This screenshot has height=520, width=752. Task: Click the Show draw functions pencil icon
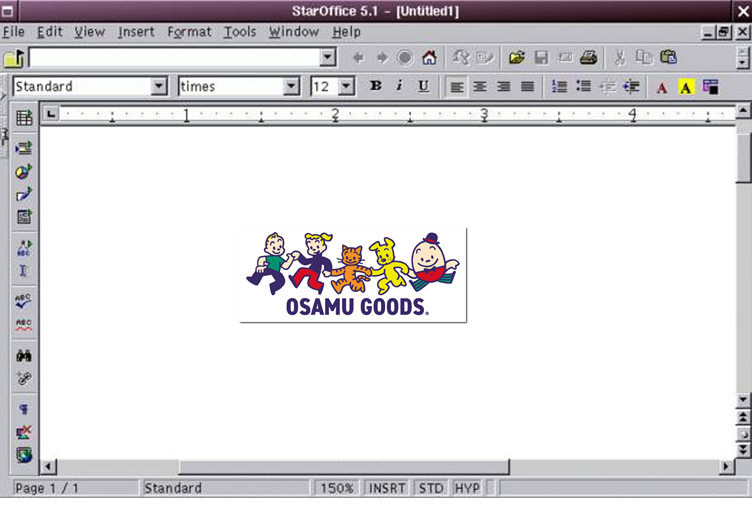coord(24,194)
